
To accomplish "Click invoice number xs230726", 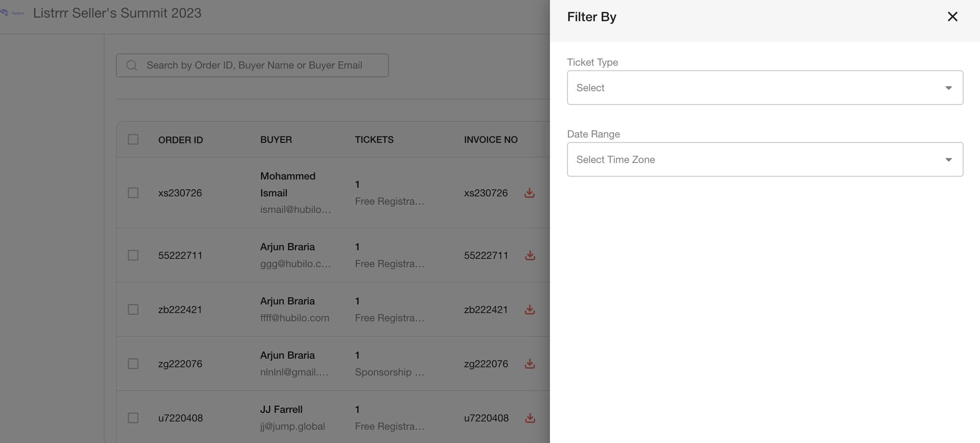I will (x=486, y=193).
